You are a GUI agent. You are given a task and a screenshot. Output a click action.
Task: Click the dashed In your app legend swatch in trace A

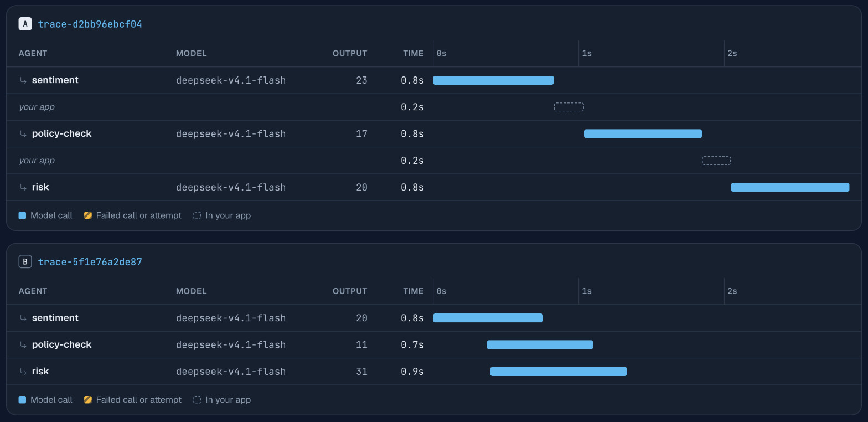click(x=197, y=215)
